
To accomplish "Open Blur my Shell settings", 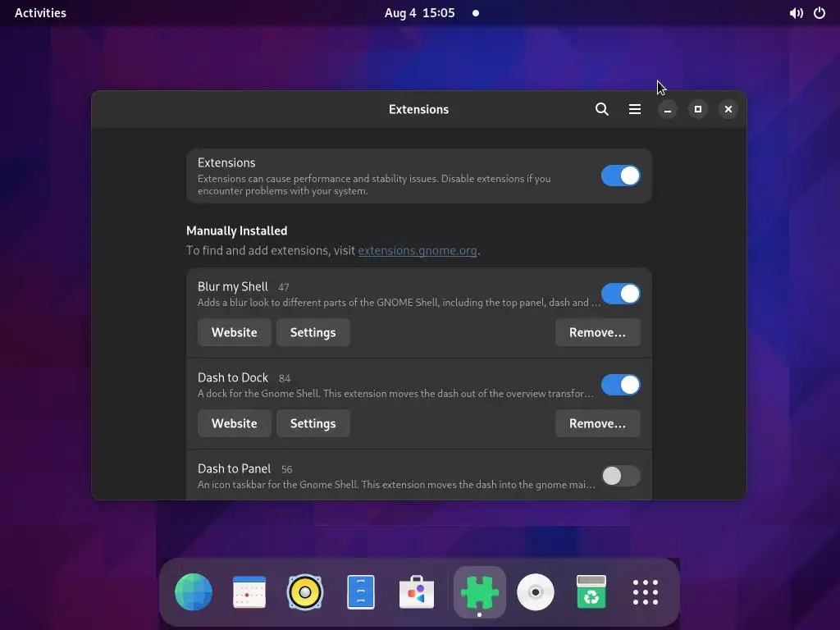I will [313, 333].
